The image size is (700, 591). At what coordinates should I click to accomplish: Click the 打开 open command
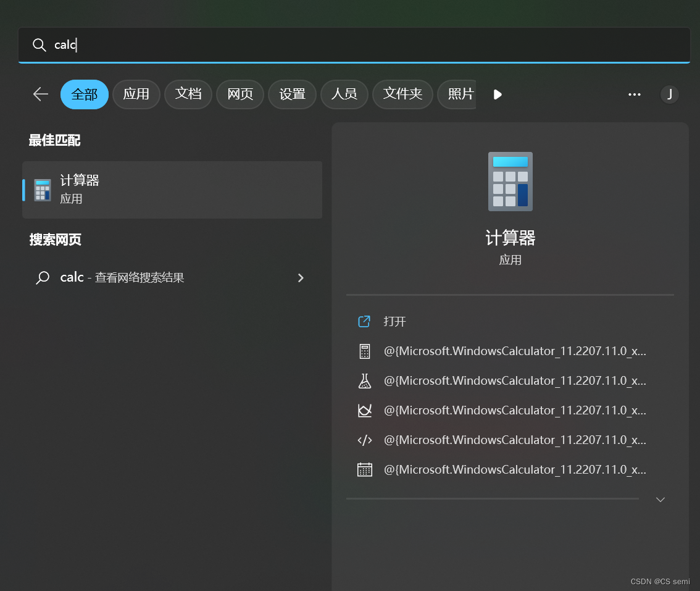[x=394, y=321]
